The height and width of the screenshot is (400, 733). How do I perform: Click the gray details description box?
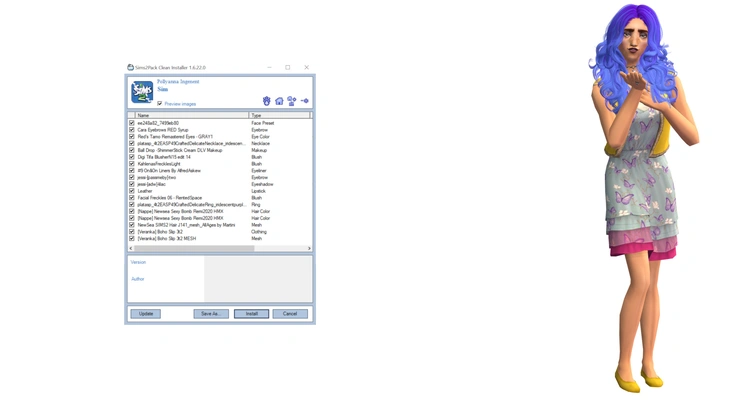pyautogui.click(x=258, y=279)
